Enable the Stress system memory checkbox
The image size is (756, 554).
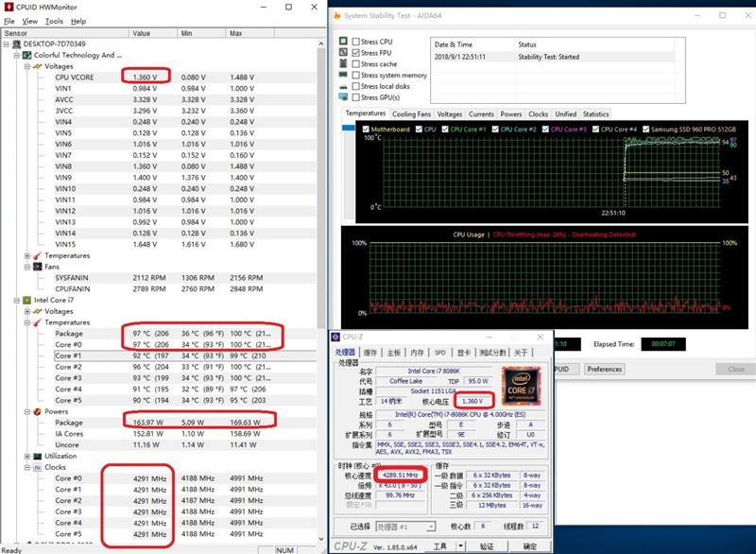coord(356,76)
